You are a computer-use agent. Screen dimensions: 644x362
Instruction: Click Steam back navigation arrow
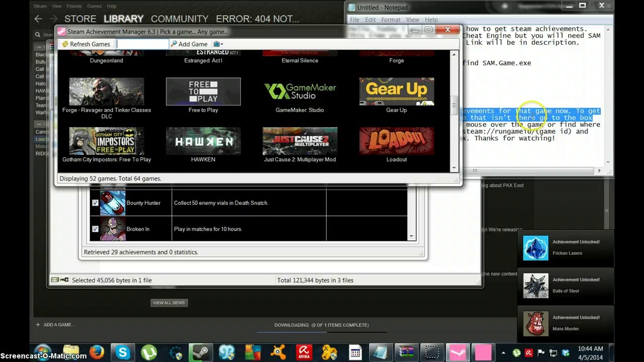pos(38,19)
